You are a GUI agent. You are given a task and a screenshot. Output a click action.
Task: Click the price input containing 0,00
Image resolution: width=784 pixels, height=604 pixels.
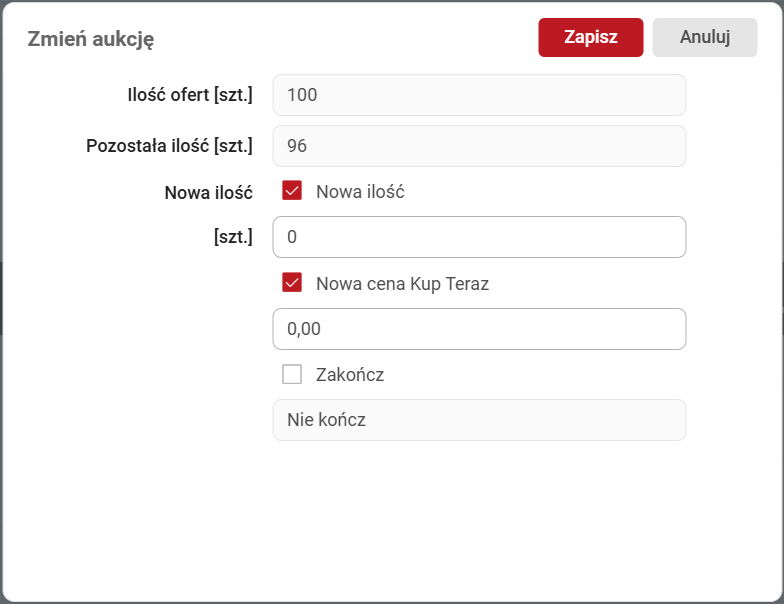coord(479,329)
